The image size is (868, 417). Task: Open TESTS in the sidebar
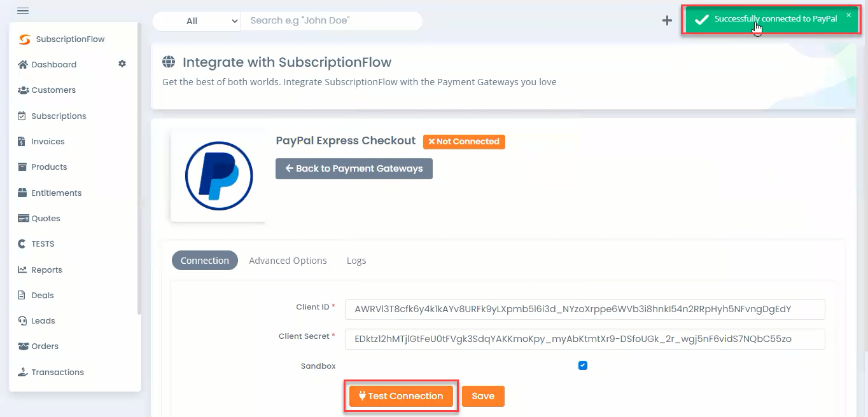43,243
